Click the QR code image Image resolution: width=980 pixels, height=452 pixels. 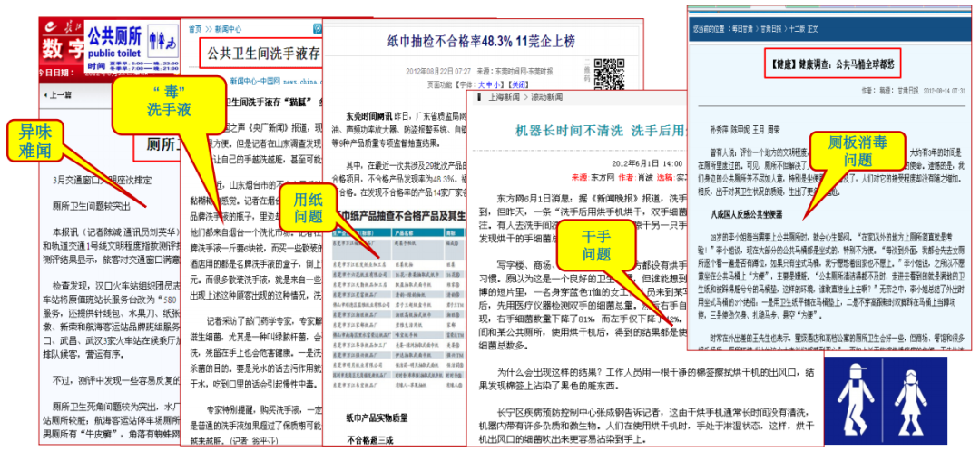(609, 73)
